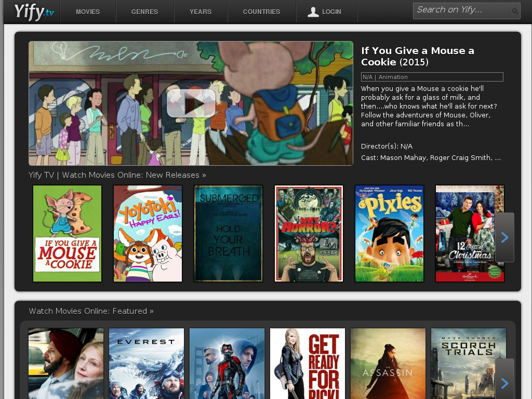This screenshot has width=532, height=399.
Task: Open the Years menu
Action: pyautogui.click(x=201, y=11)
